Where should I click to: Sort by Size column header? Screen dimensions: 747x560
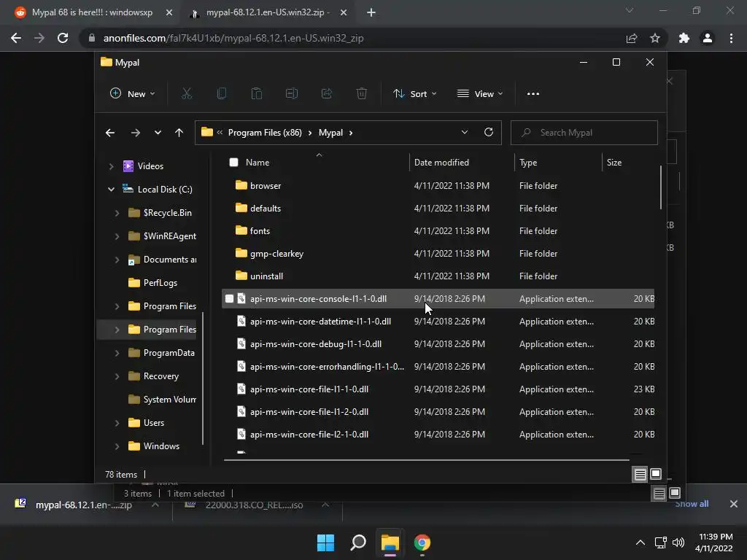point(614,163)
